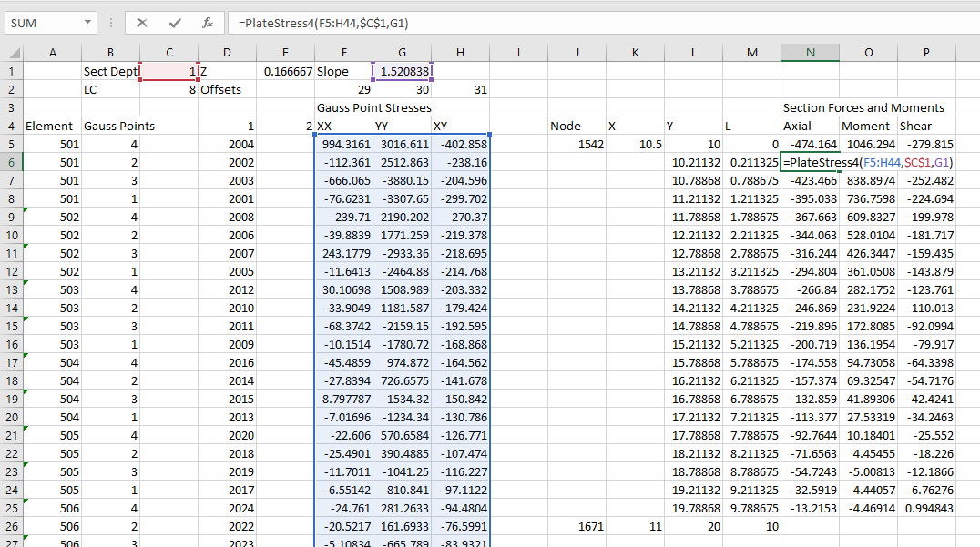Click the row 26 header
This screenshot has width=980, height=547.
pyautogui.click(x=11, y=526)
